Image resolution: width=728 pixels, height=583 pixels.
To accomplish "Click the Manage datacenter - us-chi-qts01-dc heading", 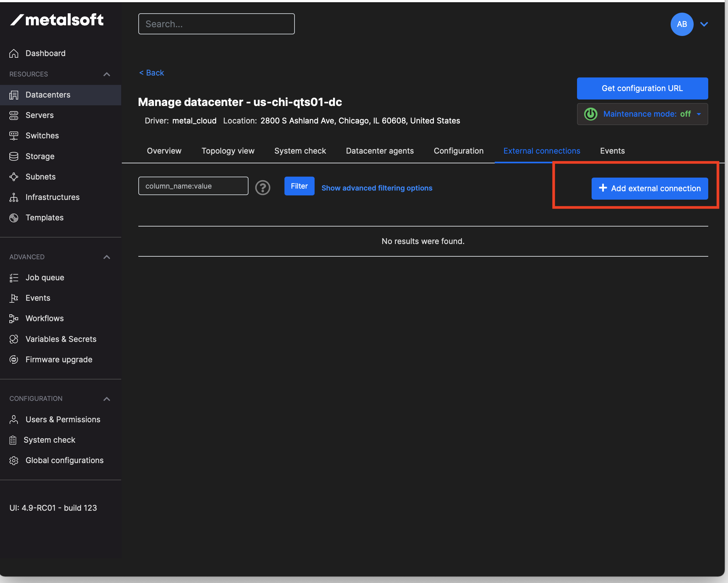I will coord(240,102).
